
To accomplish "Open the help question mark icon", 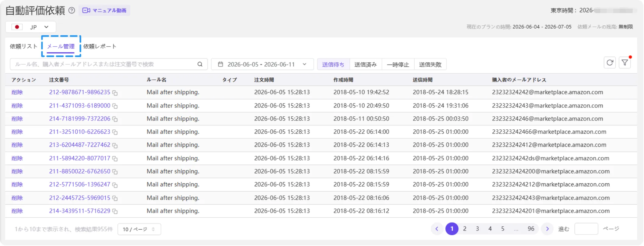I will pyautogui.click(x=72, y=10).
